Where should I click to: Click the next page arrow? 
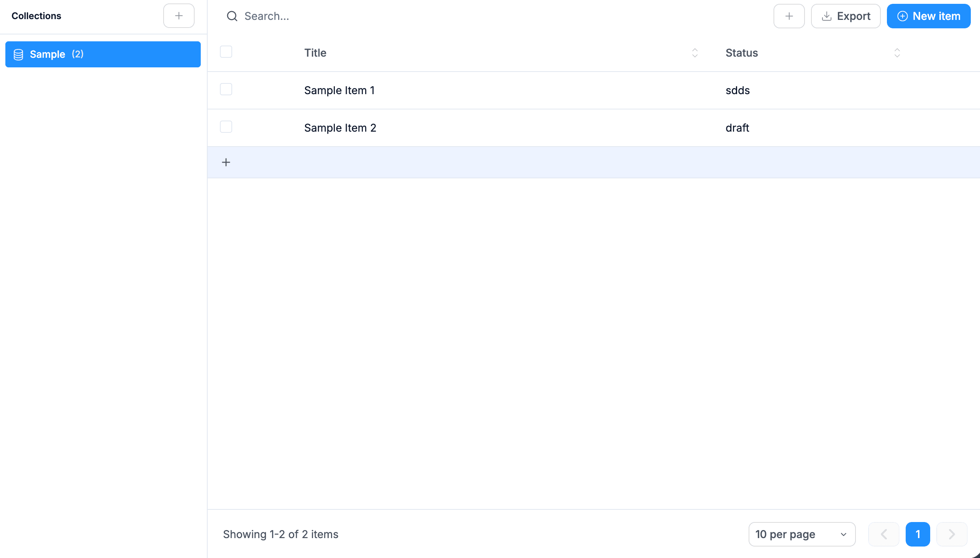tap(951, 534)
